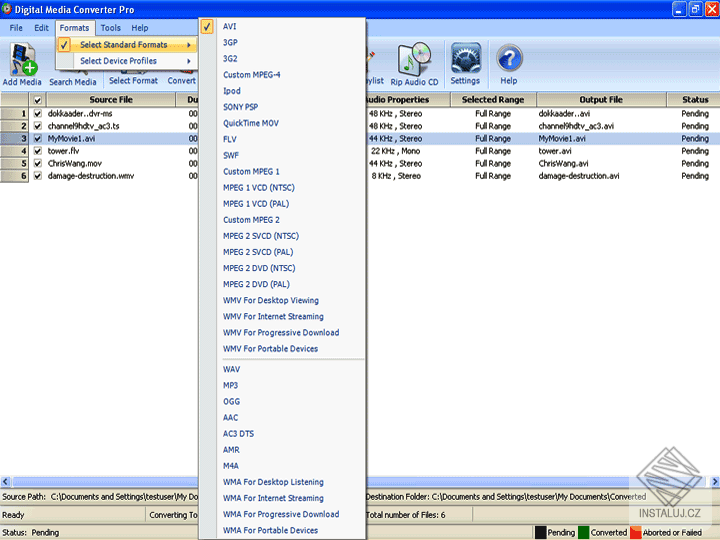Select the MP3 audio format
This screenshot has height=540, width=720.
(x=282, y=385)
